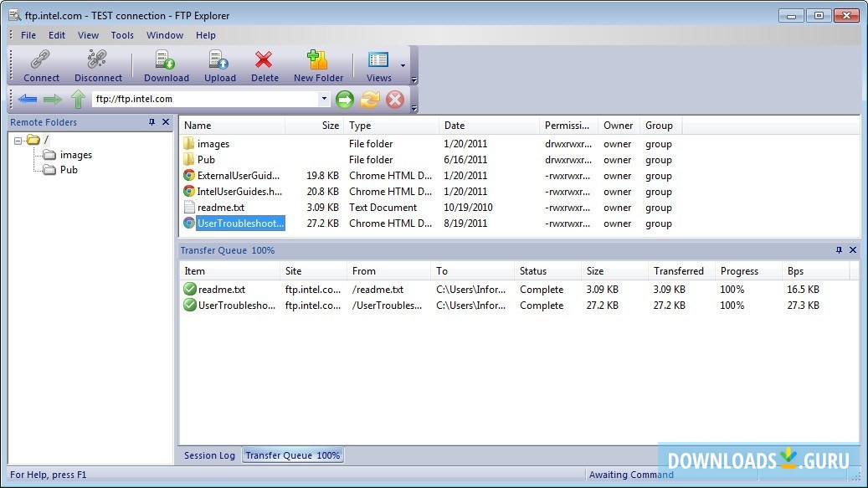Image resolution: width=868 pixels, height=488 pixels.
Task: Open the Tools menu
Action: tap(122, 35)
